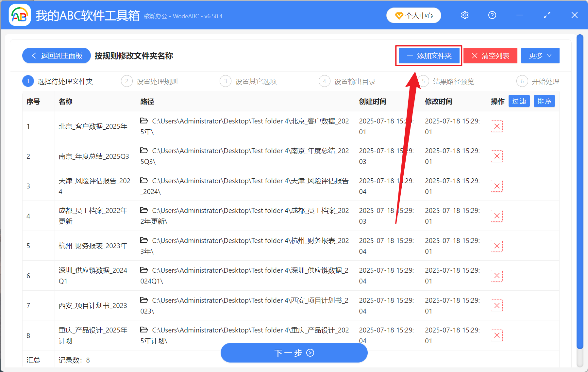Screen dimensions: 588x372
Task: Delete the 西安_项目计划书_2023 row with X
Action: (x=496, y=305)
